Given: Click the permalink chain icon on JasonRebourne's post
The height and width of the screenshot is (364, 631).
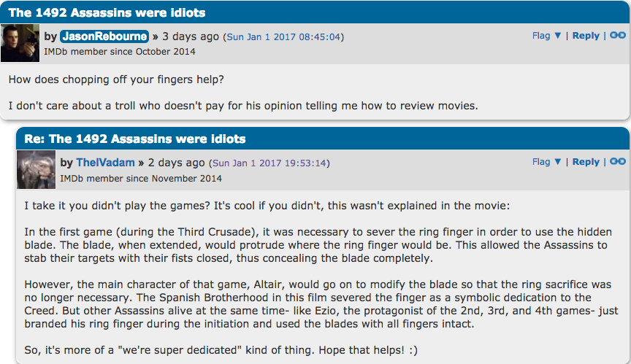Looking at the screenshot, I should coord(618,36).
